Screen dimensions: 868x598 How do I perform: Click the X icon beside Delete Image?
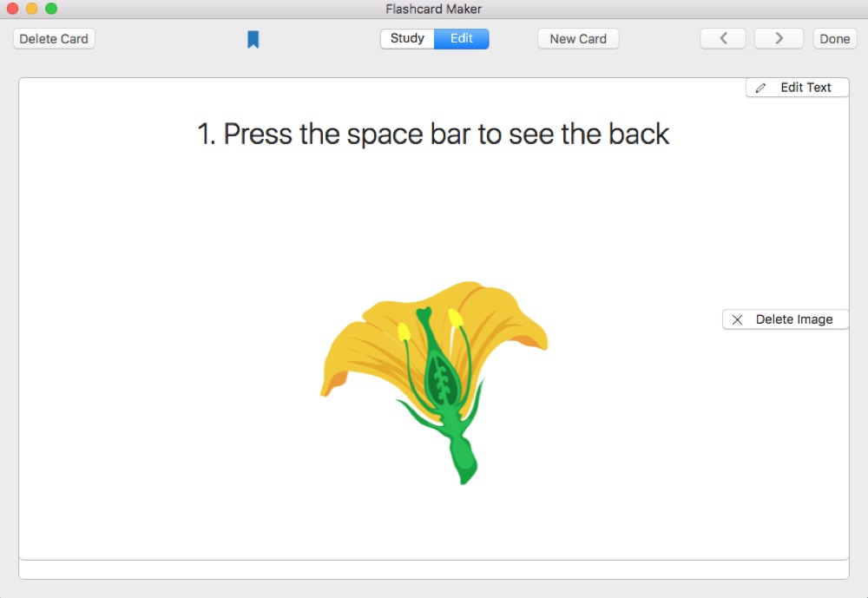738,319
